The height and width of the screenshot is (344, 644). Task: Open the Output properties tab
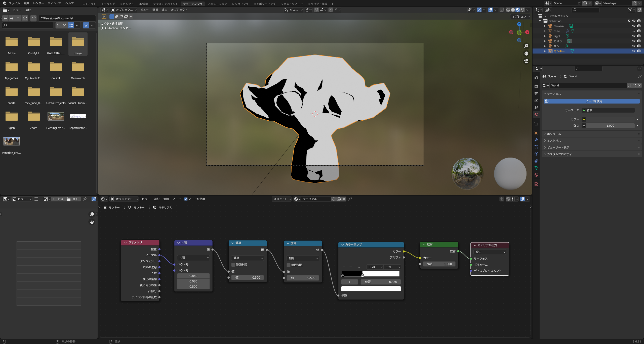tap(536, 93)
